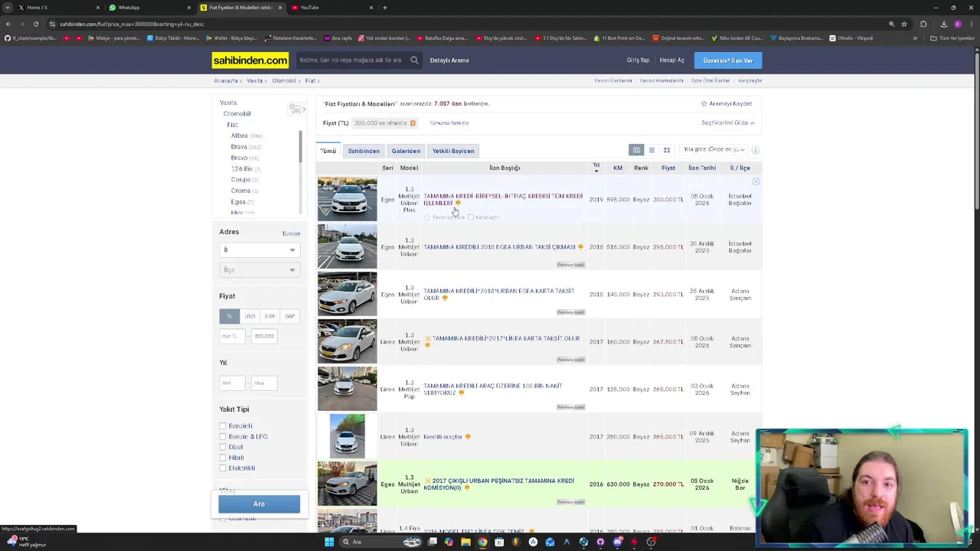Select EUR currency toggle

[269, 316]
